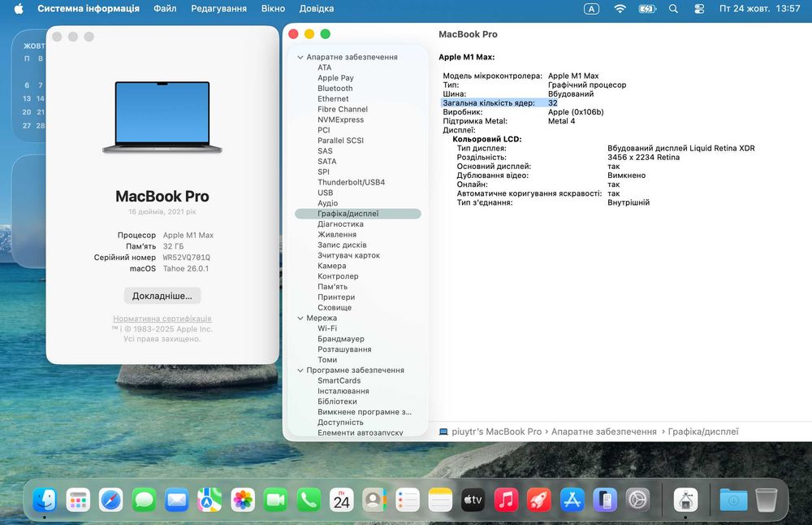This screenshot has height=525, width=812.
Task: Open Contacts app in Dock
Action: (374, 500)
